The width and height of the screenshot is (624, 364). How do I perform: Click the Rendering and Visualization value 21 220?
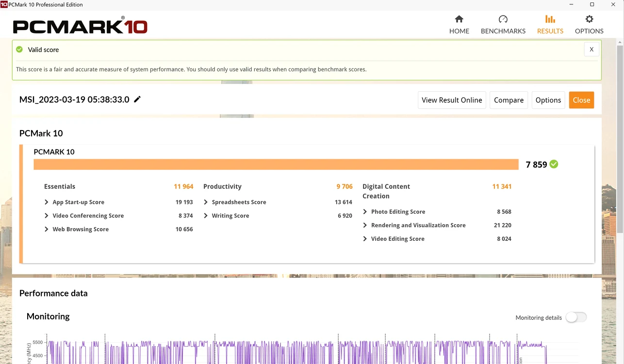pyautogui.click(x=503, y=225)
